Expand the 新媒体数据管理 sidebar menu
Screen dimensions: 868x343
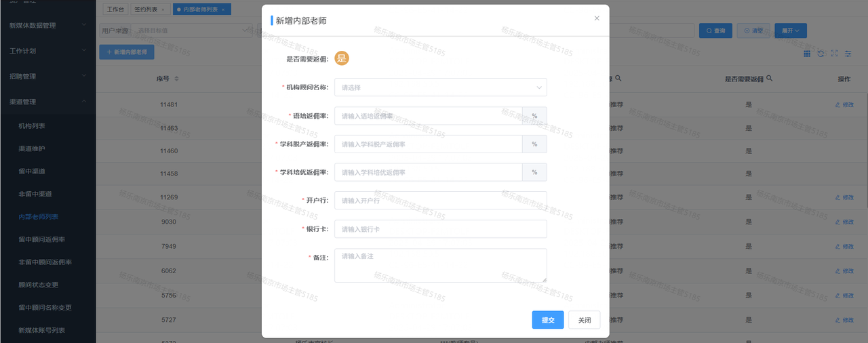coord(47,25)
